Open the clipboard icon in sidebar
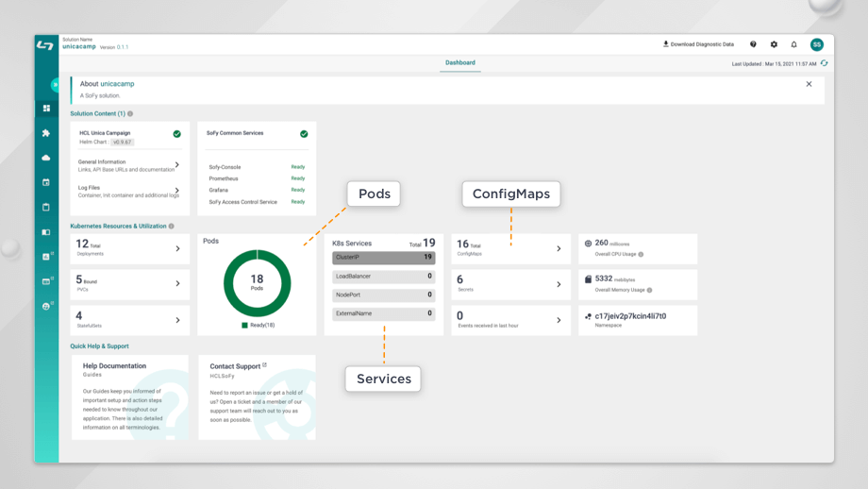Image resolution: width=868 pixels, height=489 pixels. (x=46, y=207)
